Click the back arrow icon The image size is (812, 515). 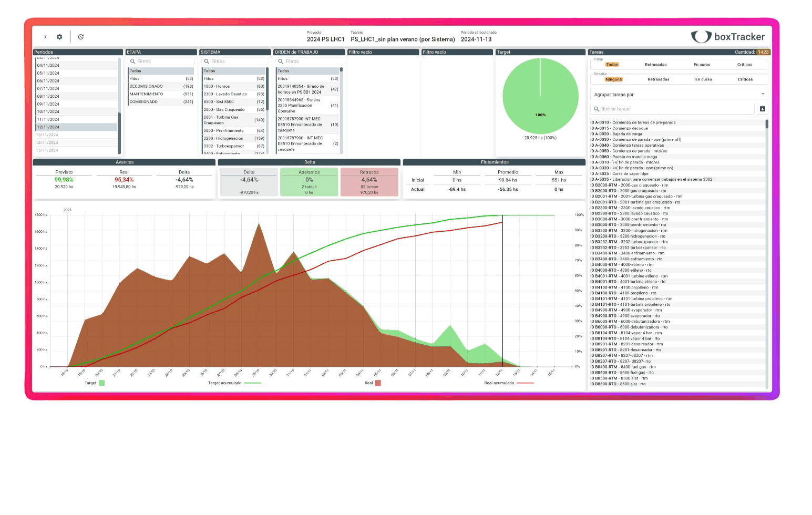[45, 37]
